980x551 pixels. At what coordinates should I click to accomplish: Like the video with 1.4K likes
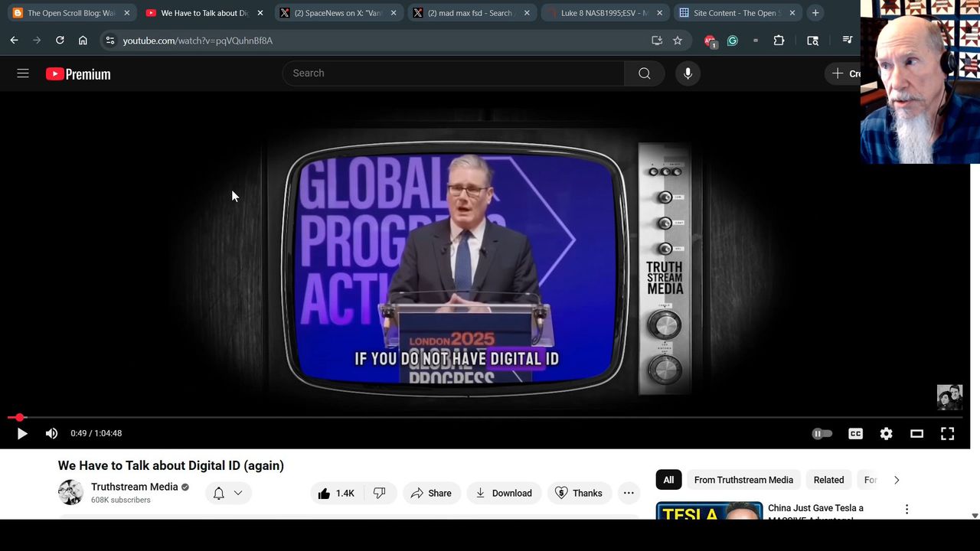[x=336, y=493]
